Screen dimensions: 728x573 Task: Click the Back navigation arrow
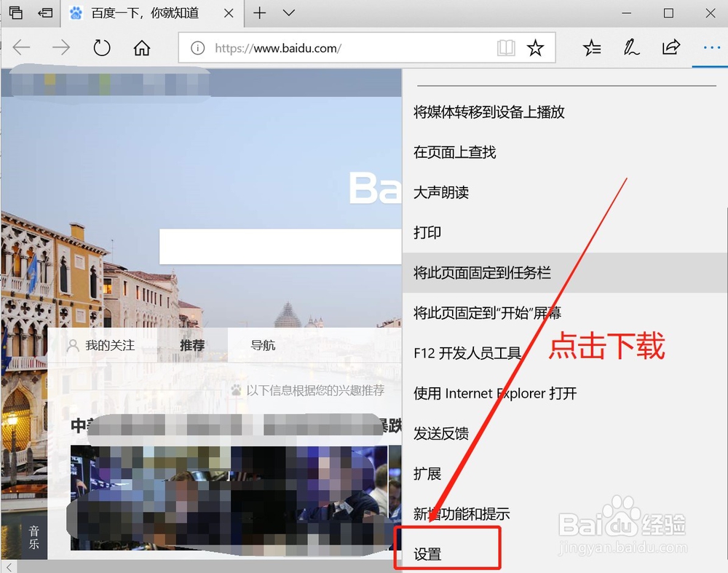22,47
